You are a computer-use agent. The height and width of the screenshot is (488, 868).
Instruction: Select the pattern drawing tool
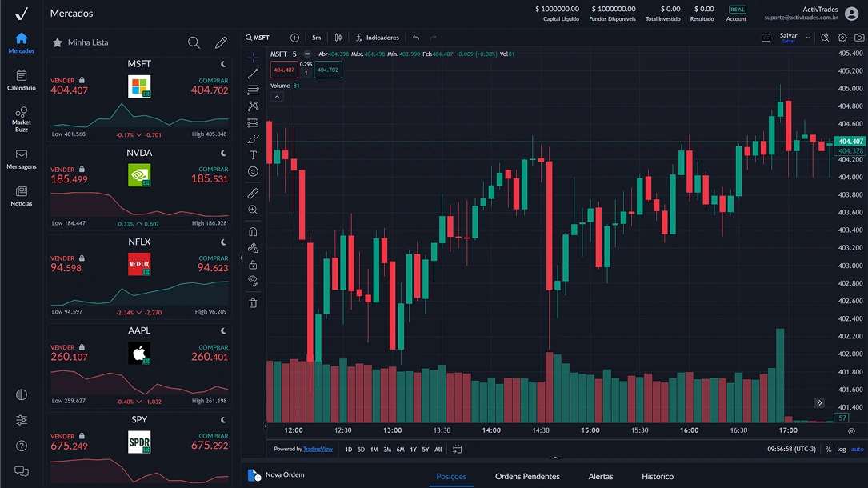click(x=253, y=106)
